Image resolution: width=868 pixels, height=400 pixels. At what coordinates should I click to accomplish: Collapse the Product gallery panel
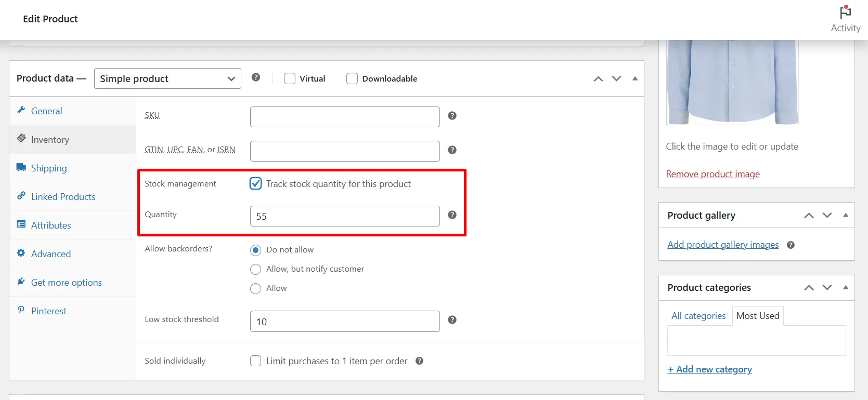[x=846, y=216]
